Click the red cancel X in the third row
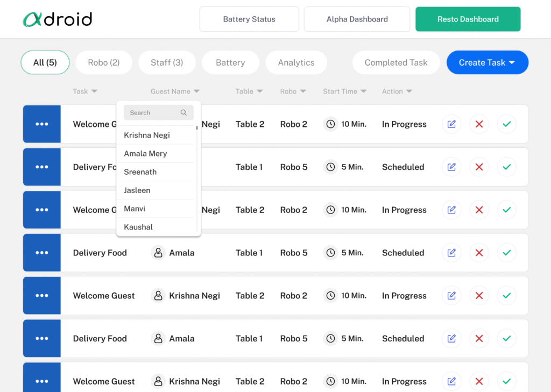This screenshot has height=392, width=551. pyautogui.click(x=479, y=210)
